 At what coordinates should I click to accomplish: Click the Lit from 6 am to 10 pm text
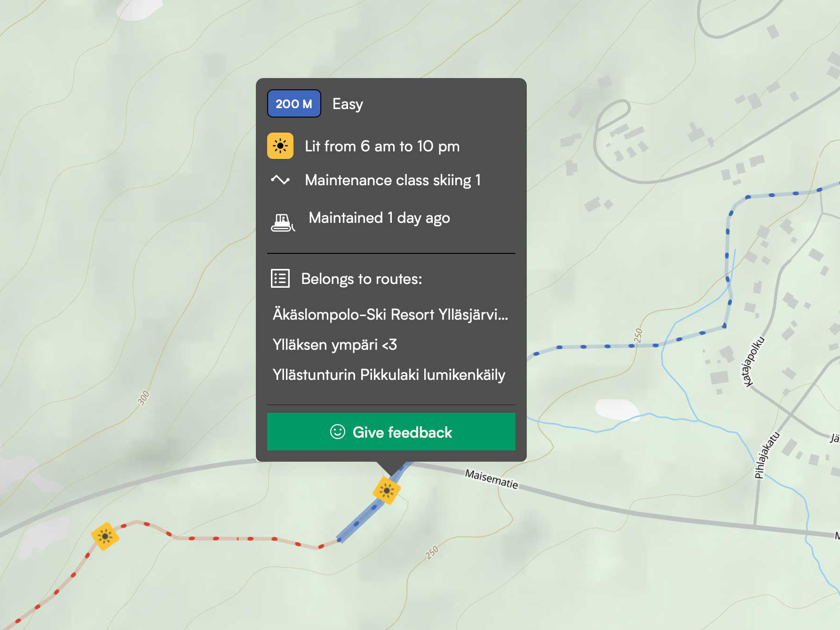pyautogui.click(x=382, y=146)
